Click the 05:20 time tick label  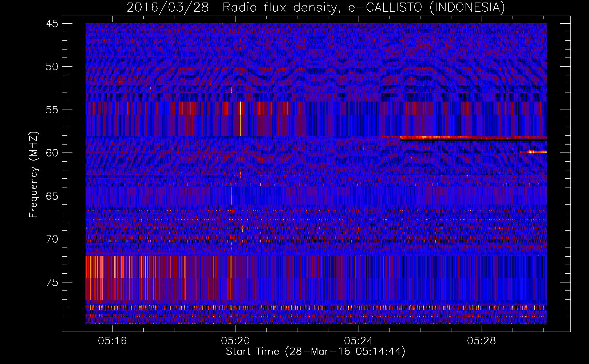(x=236, y=341)
